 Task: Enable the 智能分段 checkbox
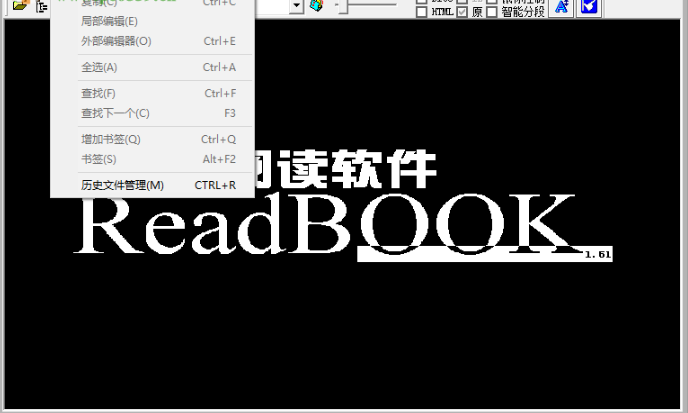point(492,12)
